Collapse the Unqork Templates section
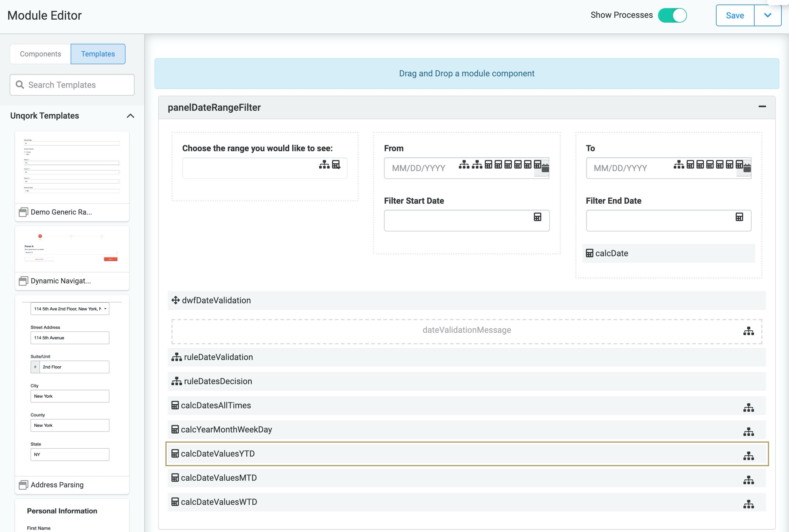Screen dimensions: 789x532 pyautogui.click(x=131, y=116)
